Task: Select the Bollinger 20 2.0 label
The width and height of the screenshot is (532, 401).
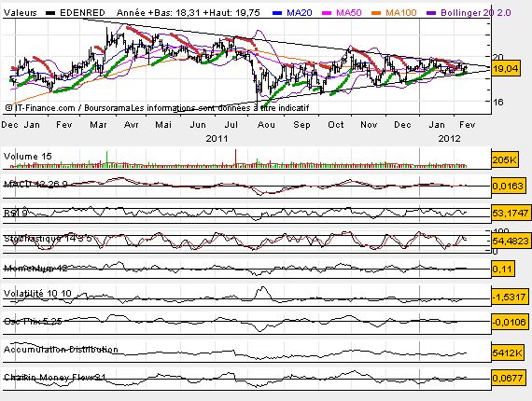Action: [x=476, y=13]
